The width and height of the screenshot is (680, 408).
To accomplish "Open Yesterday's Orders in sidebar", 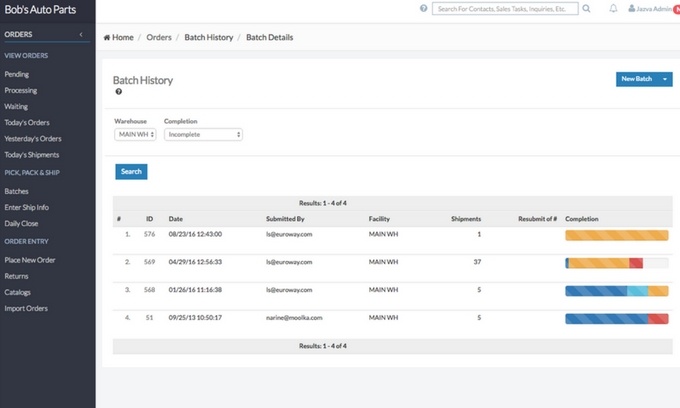I will 33,139.
